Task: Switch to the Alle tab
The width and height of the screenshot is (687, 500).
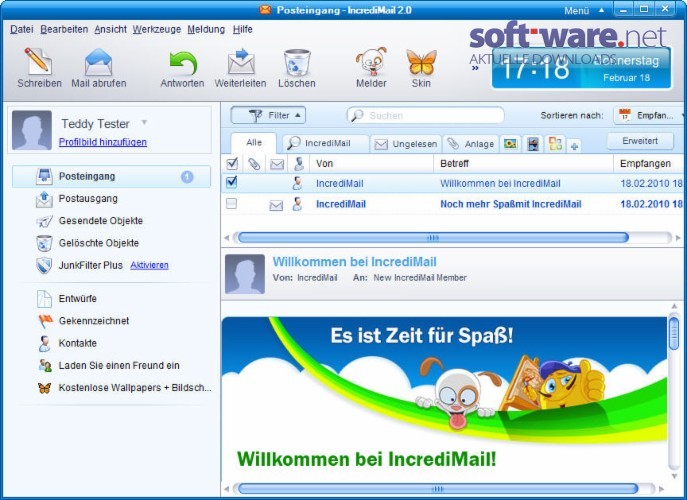Action: click(254, 143)
